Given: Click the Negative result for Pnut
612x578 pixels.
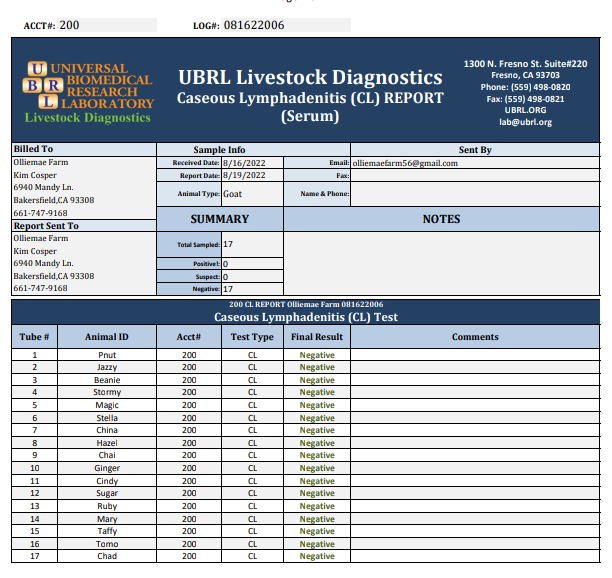Looking at the screenshot, I should [317, 355].
